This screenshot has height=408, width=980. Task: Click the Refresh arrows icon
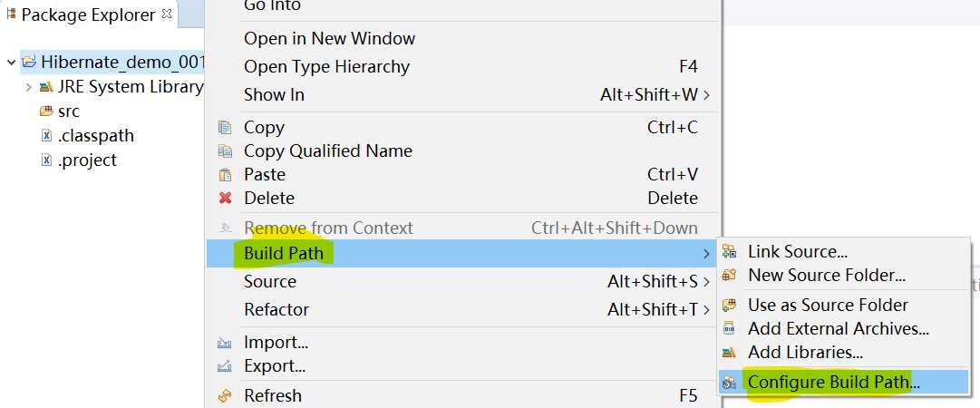click(x=224, y=395)
